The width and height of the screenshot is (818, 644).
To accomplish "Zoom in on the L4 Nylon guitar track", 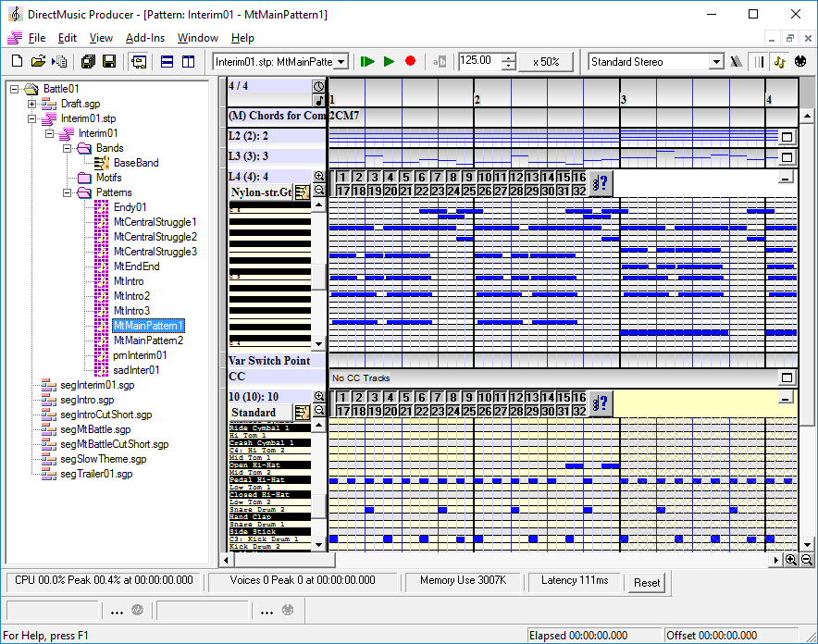I will 319,176.
